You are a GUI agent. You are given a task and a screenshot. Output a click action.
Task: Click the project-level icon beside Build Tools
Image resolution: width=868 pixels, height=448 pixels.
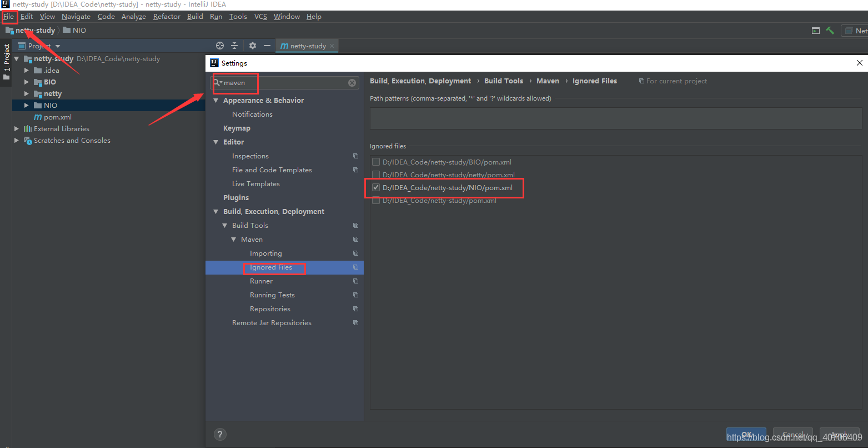click(x=355, y=226)
